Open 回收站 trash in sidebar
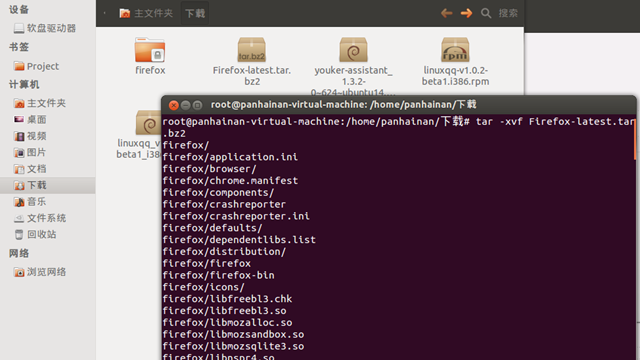 35,234
